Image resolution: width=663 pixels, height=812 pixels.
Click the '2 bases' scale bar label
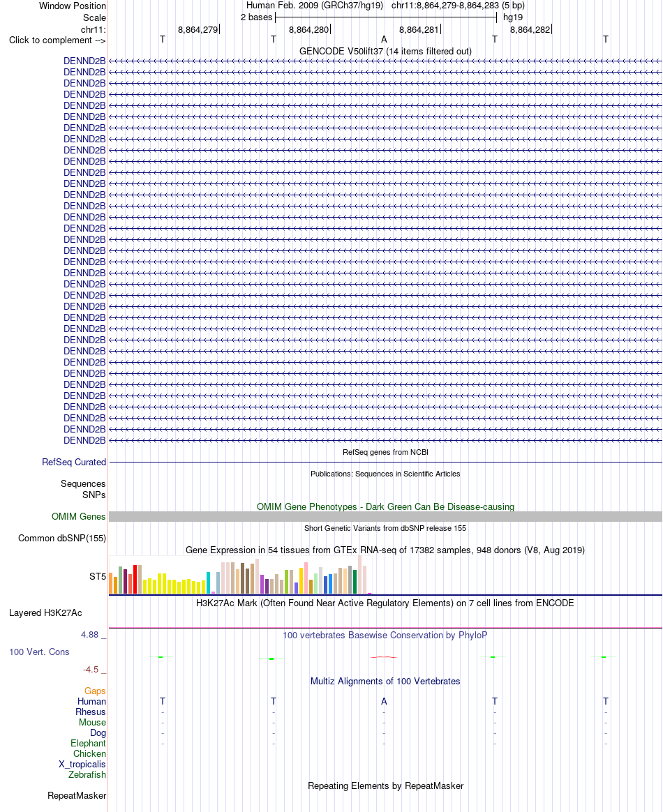click(256, 17)
